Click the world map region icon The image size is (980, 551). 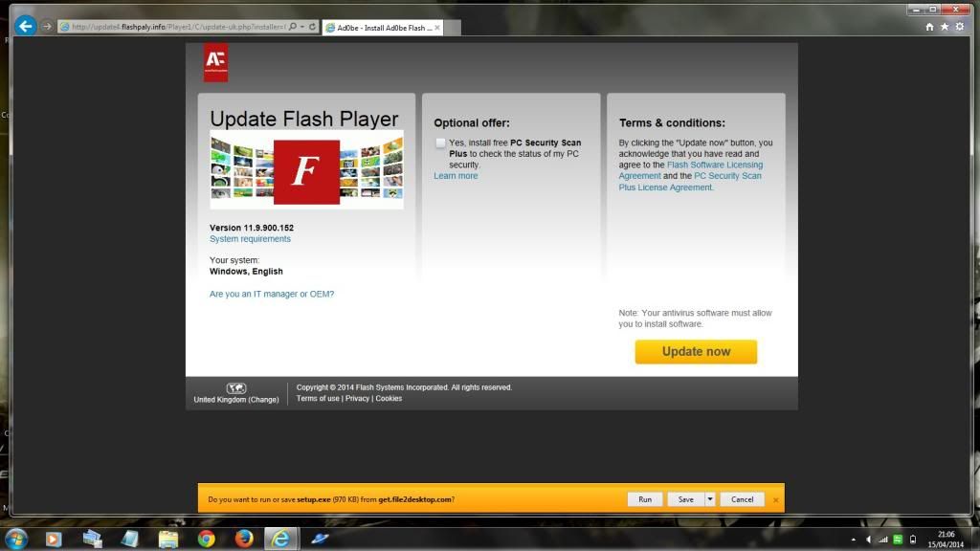pos(236,388)
